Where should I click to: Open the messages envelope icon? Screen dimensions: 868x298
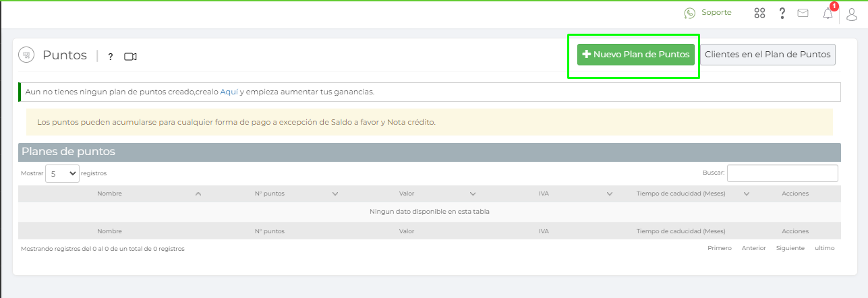point(803,13)
